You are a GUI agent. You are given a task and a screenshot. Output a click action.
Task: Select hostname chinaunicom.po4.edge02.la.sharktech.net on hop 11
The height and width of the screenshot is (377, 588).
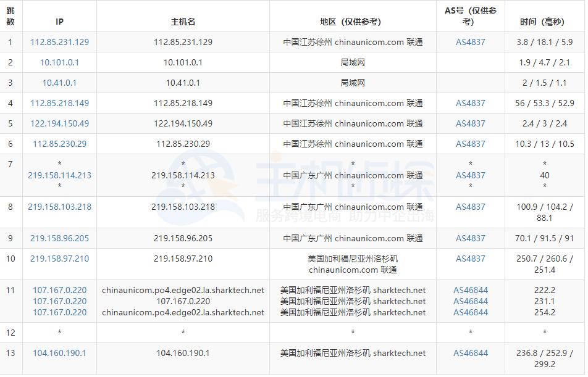[183, 290]
